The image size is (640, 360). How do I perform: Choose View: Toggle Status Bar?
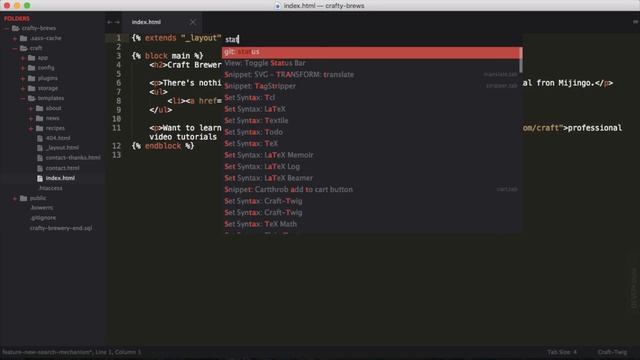click(x=371, y=63)
